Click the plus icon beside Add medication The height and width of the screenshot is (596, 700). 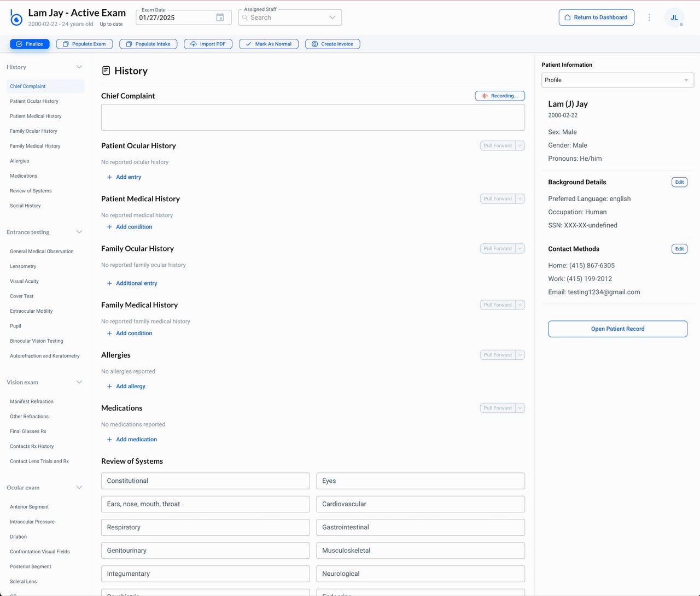tap(109, 440)
